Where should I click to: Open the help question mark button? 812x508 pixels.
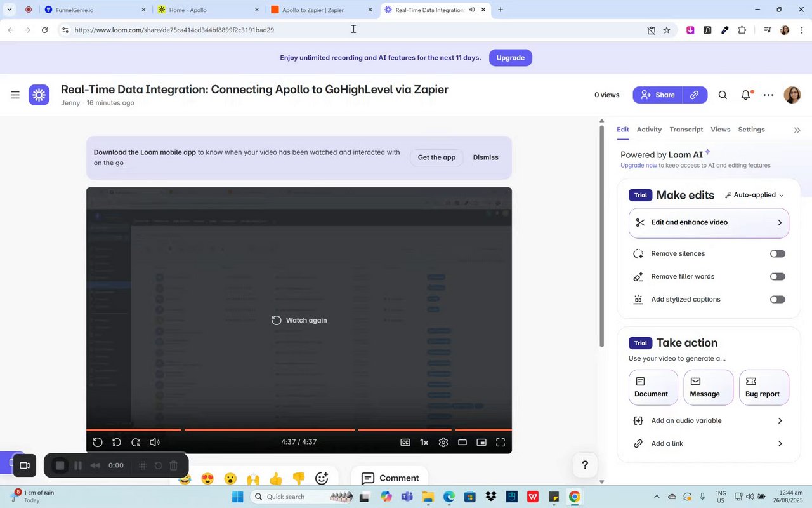coord(585,465)
